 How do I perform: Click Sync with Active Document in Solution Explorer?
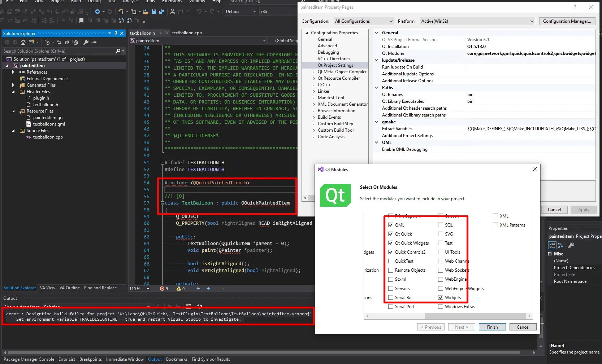tap(59, 42)
